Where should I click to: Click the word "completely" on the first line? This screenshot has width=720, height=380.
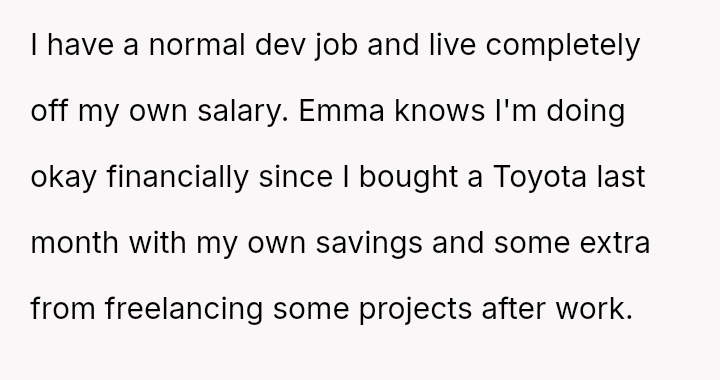click(562, 45)
